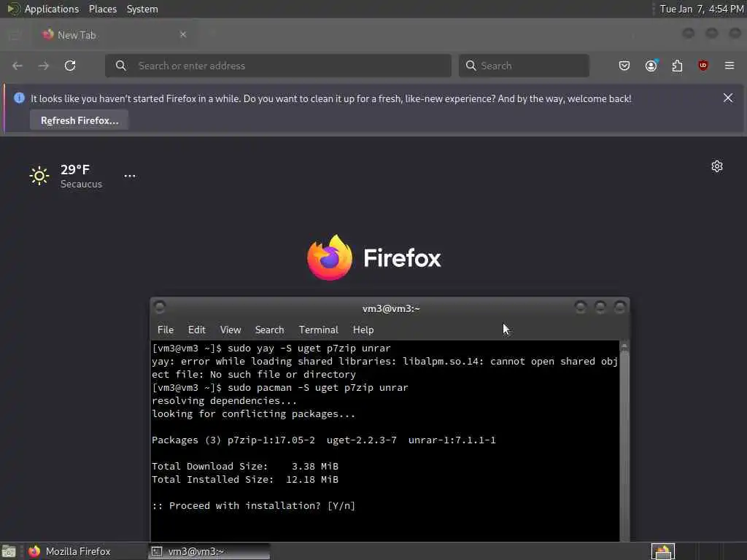The image size is (747, 560).
Task: Open the System menu in top panel
Action: pyautogui.click(x=142, y=9)
